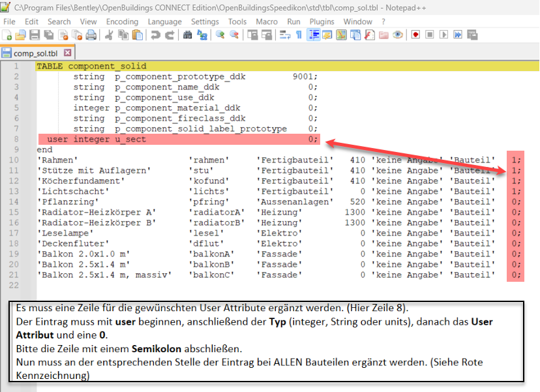
Task: Click the Zoom In magnifier icon
Action: click(220, 35)
